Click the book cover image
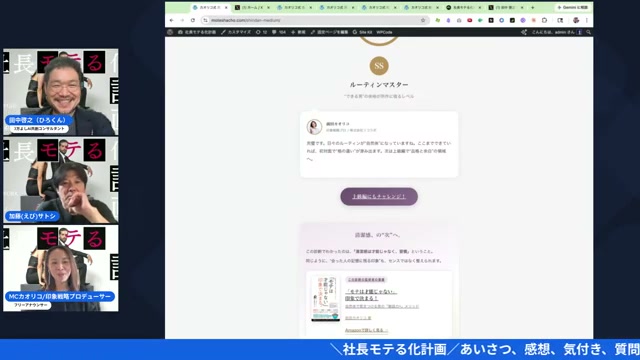The width and height of the screenshot is (640, 360). pyautogui.click(x=325, y=298)
